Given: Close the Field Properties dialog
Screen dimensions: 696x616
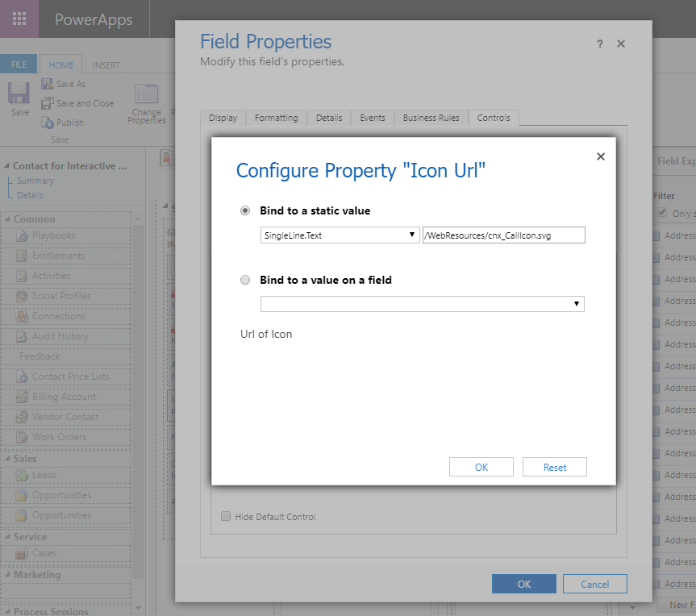Looking at the screenshot, I should coord(620,44).
